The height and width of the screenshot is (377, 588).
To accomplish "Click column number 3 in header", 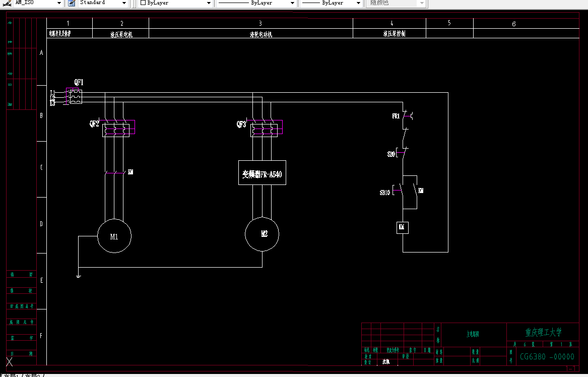I will (x=260, y=24).
